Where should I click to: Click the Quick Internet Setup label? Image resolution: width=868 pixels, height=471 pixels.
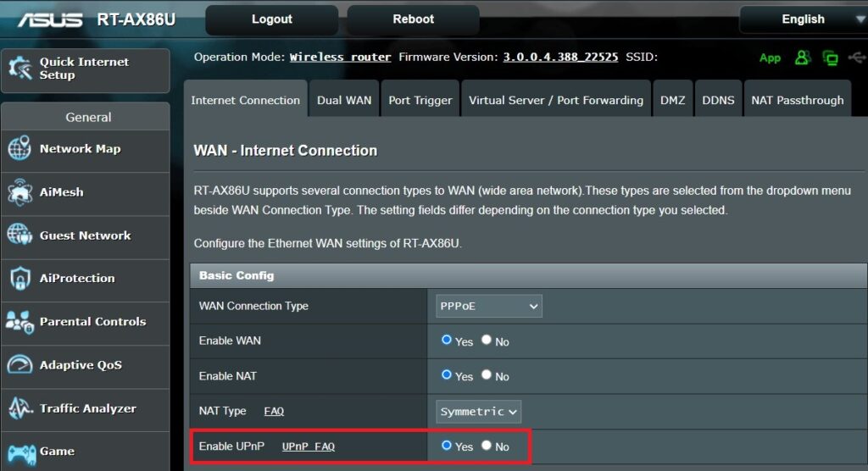(84, 68)
